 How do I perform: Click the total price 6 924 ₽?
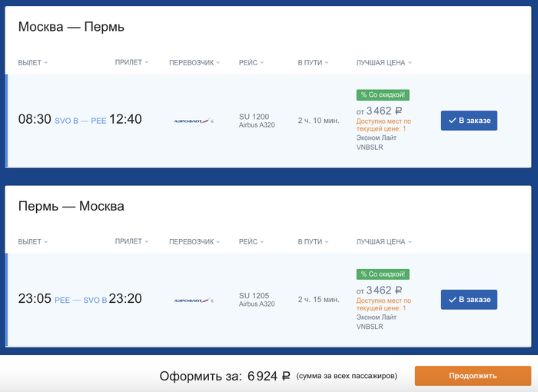point(268,376)
